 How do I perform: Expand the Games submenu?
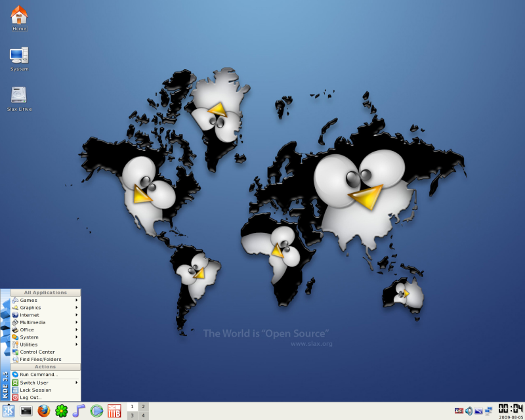pos(45,300)
